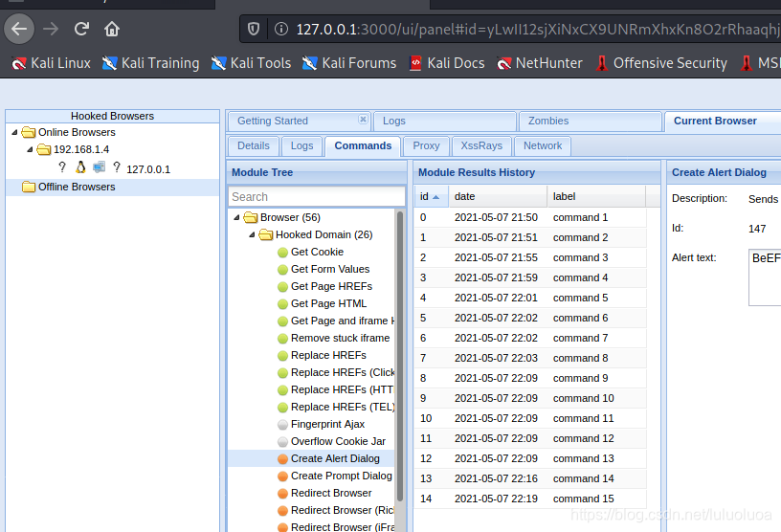Close the Getting Started tab

click(x=363, y=119)
